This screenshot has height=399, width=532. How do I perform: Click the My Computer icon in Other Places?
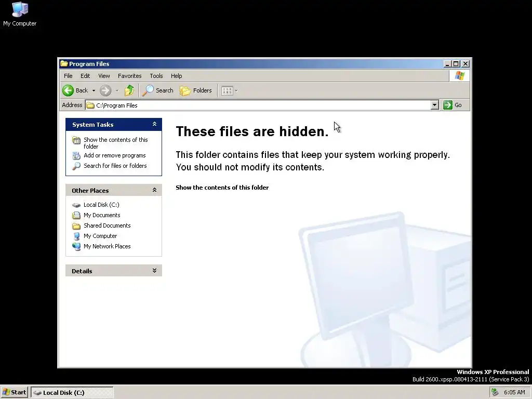coord(76,236)
